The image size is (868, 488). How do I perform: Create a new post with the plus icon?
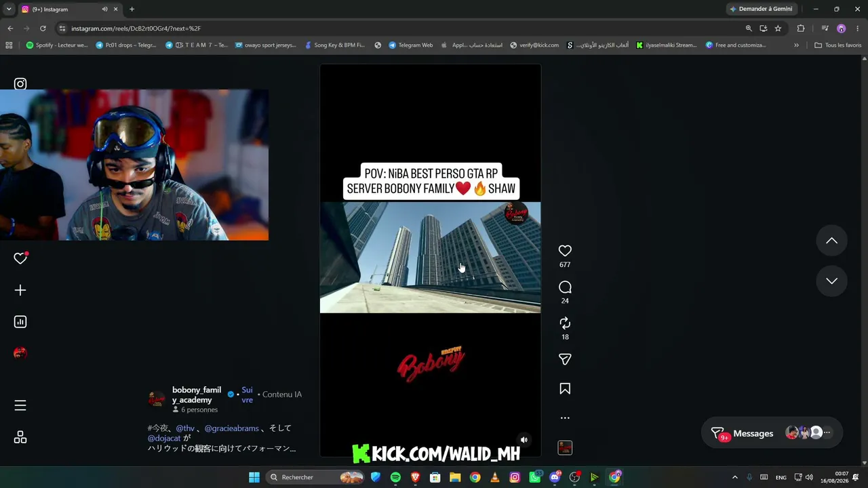[x=20, y=290]
